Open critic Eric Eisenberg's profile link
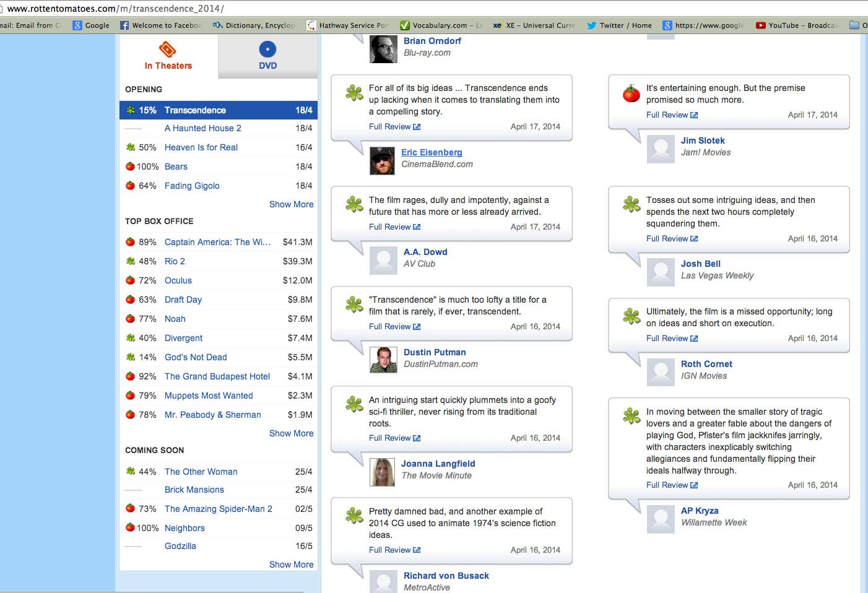This screenshot has width=868, height=593. coord(432,152)
